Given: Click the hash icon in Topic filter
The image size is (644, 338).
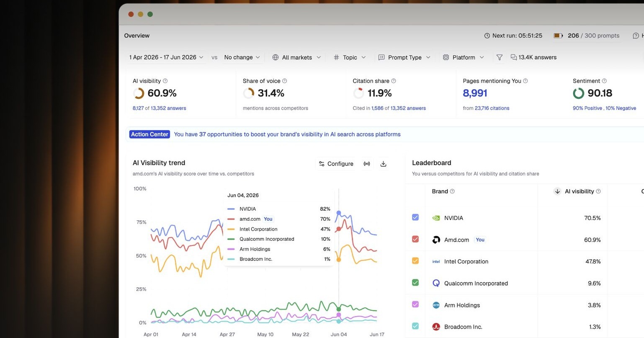Looking at the screenshot, I should pos(336,57).
